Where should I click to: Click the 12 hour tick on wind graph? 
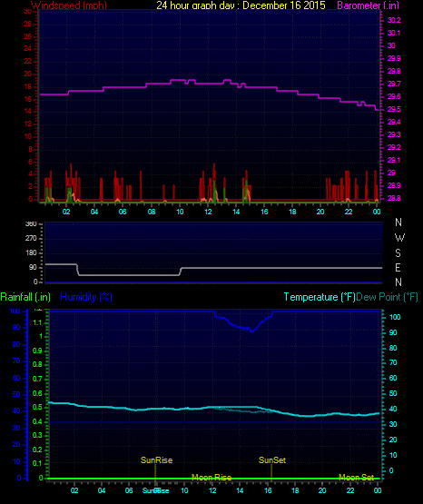click(208, 212)
